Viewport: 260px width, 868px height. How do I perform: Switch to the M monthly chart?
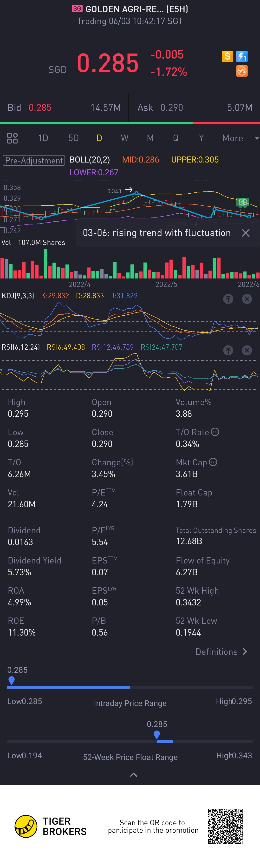(x=150, y=138)
